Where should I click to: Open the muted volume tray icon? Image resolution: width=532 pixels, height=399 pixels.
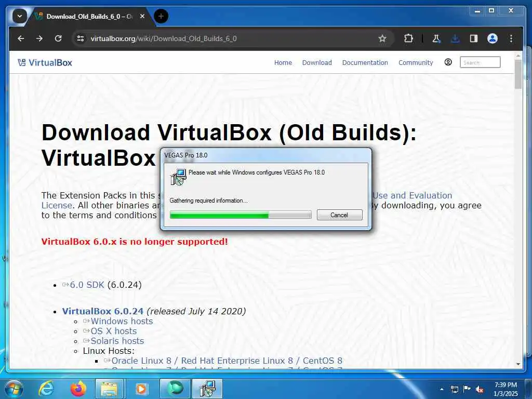(480, 390)
